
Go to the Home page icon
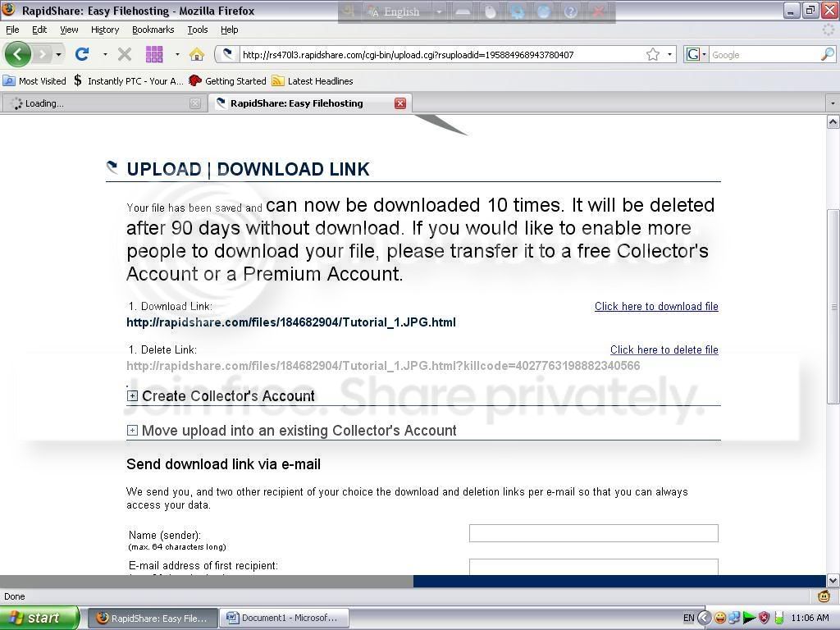click(197, 54)
